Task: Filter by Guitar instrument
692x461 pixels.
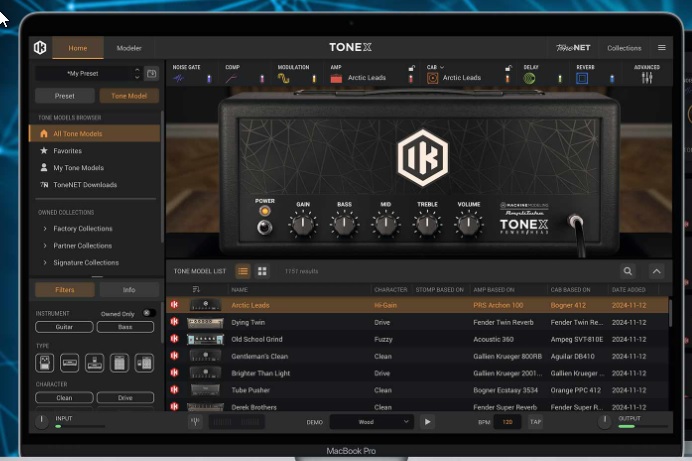Action: tap(64, 327)
